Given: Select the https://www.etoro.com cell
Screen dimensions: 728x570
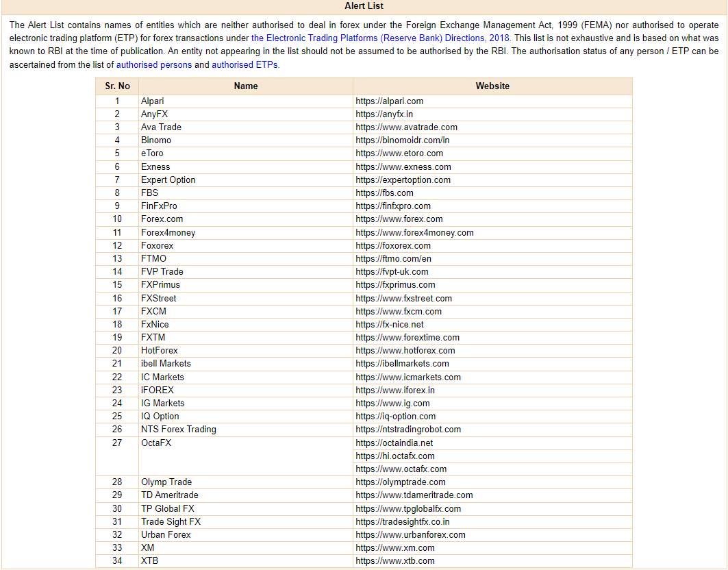Looking at the screenshot, I should tap(492, 153).
